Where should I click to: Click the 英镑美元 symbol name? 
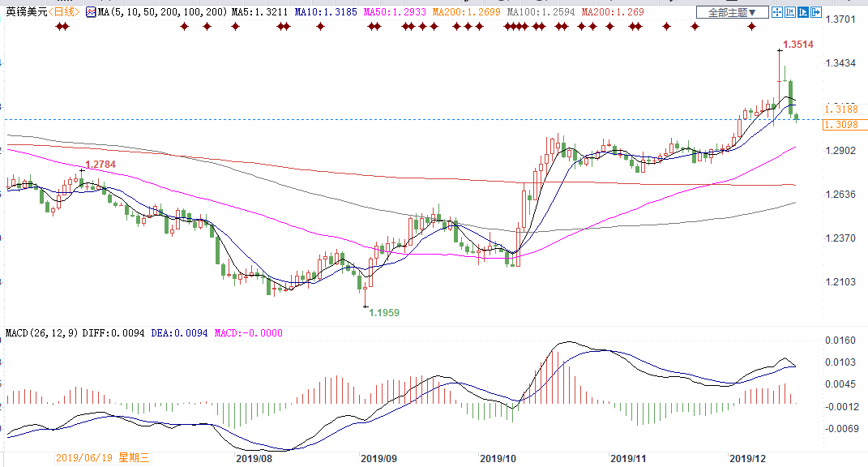tap(27, 11)
